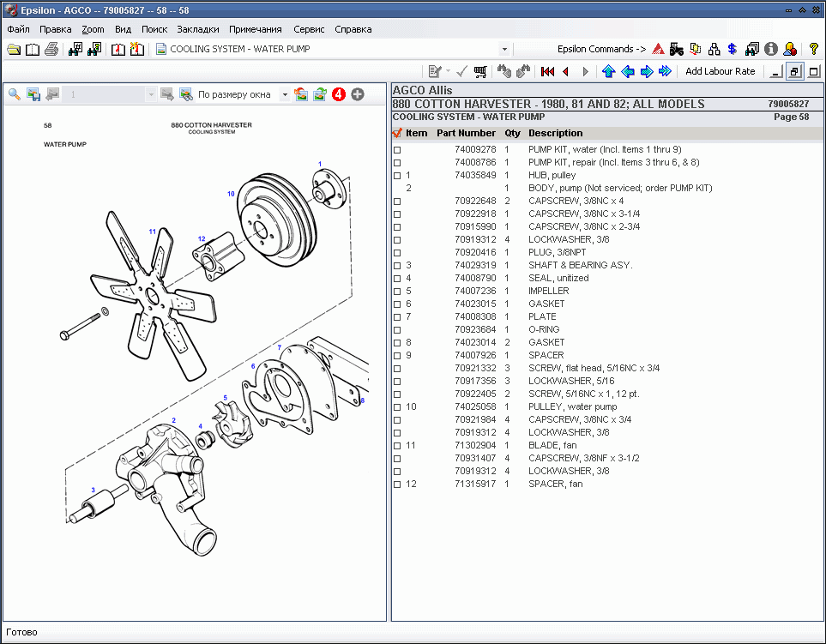Select the tractor icon in Epsilon Commands
This screenshot has height=644, width=826.
click(x=676, y=49)
